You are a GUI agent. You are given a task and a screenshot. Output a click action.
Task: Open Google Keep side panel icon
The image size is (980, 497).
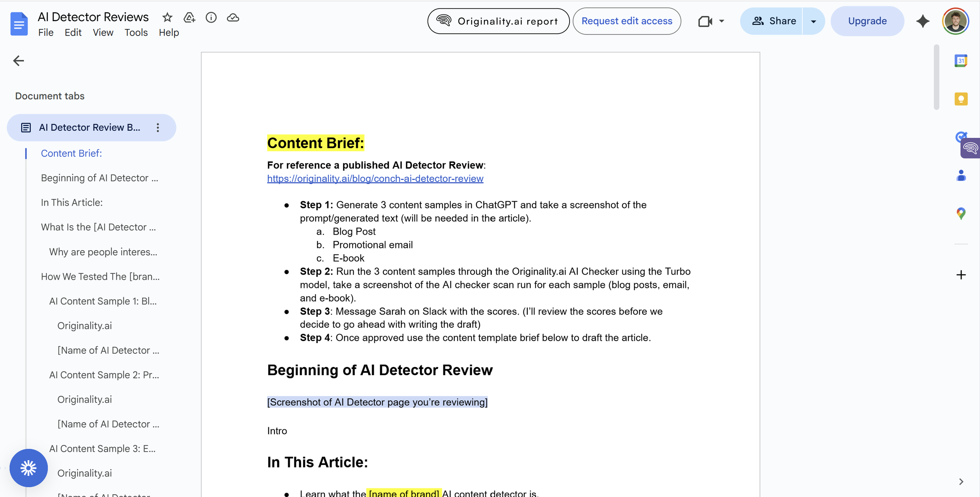pyautogui.click(x=960, y=99)
